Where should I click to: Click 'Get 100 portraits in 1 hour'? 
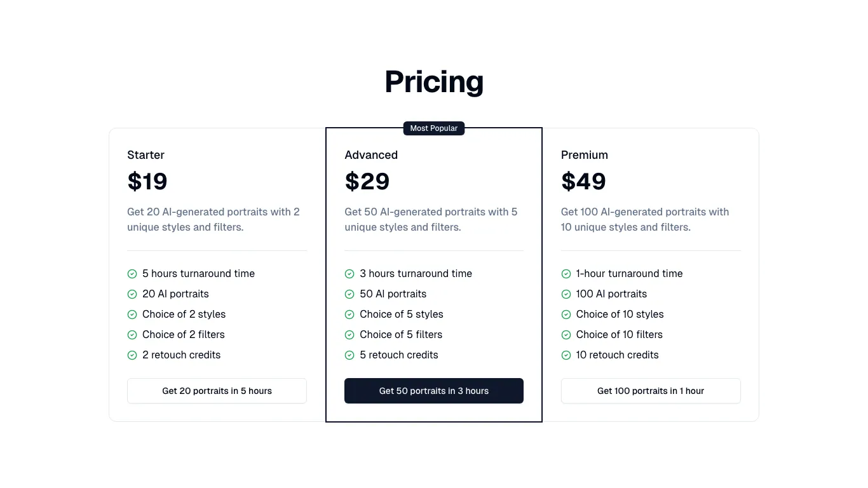[x=651, y=391]
